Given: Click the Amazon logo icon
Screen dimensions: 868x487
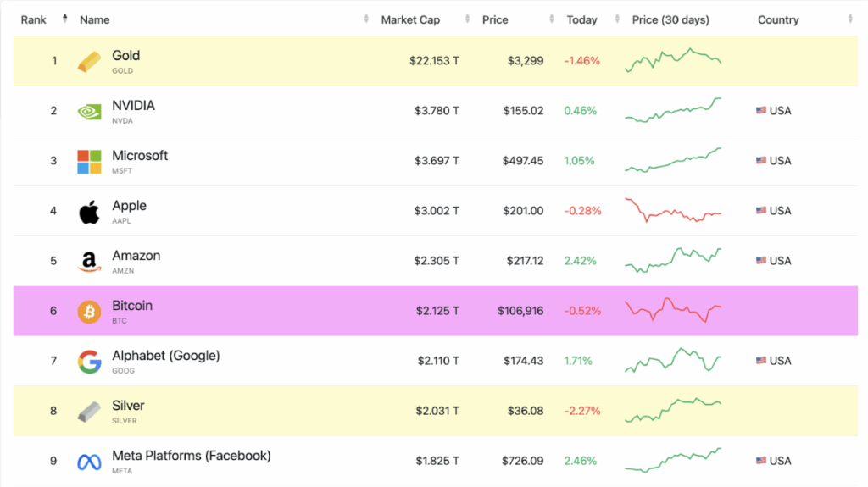Looking at the screenshot, I should point(89,262).
